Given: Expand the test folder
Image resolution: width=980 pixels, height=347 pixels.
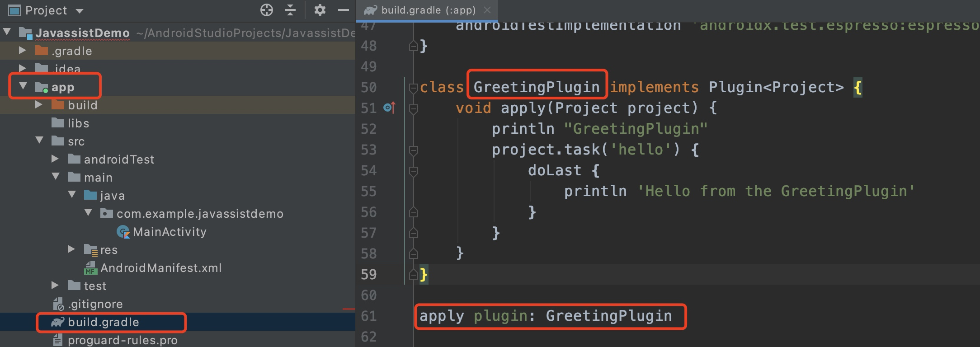Looking at the screenshot, I should [x=55, y=285].
